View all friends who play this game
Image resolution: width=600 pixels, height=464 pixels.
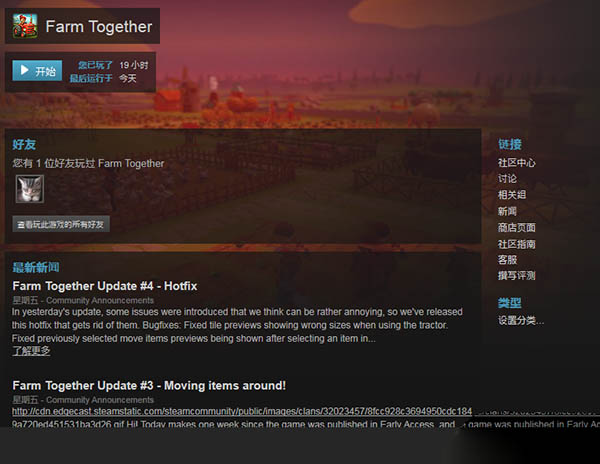tap(61, 224)
